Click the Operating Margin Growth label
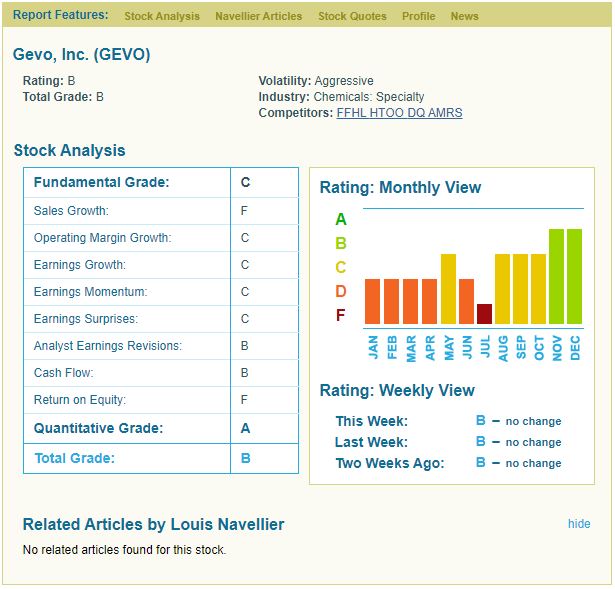 coord(102,238)
